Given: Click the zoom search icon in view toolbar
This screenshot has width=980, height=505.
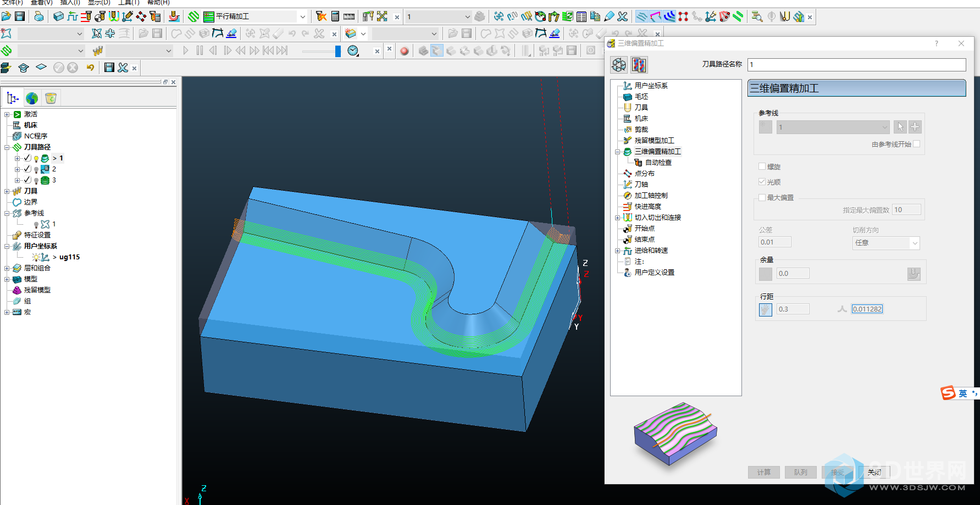Looking at the screenshot, I should pos(757,16).
